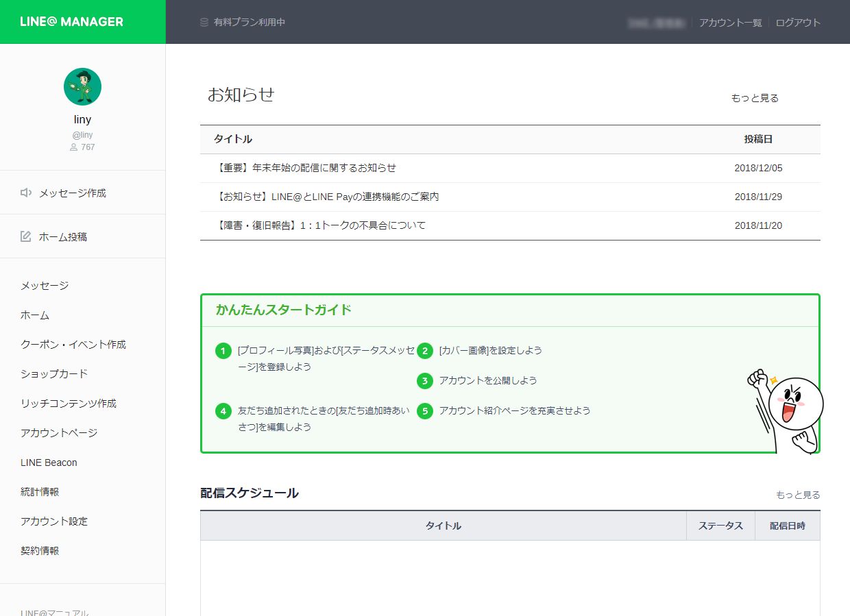
Task: Open リッチコンテンツ作成 menu item
Action: click(69, 404)
